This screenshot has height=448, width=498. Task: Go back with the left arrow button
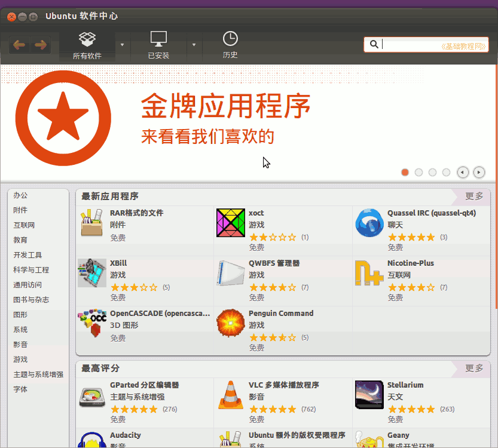tap(19, 45)
